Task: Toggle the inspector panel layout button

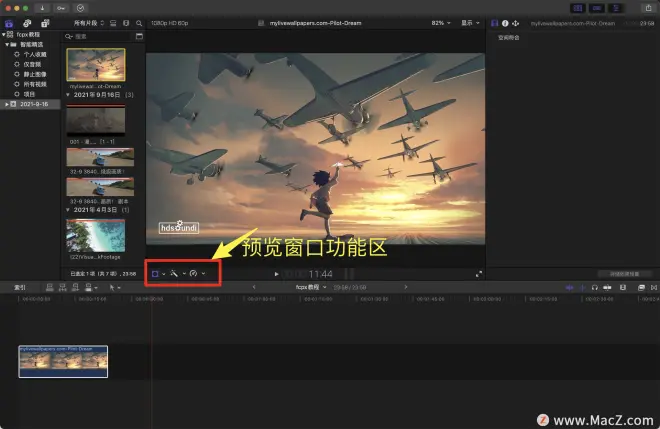Action: coord(616,8)
